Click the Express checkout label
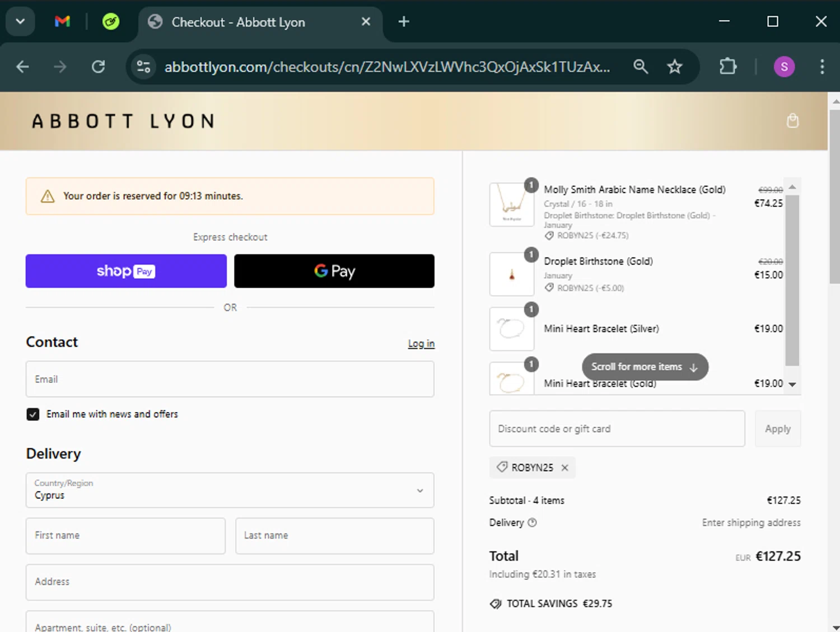840x632 pixels. tap(230, 237)
